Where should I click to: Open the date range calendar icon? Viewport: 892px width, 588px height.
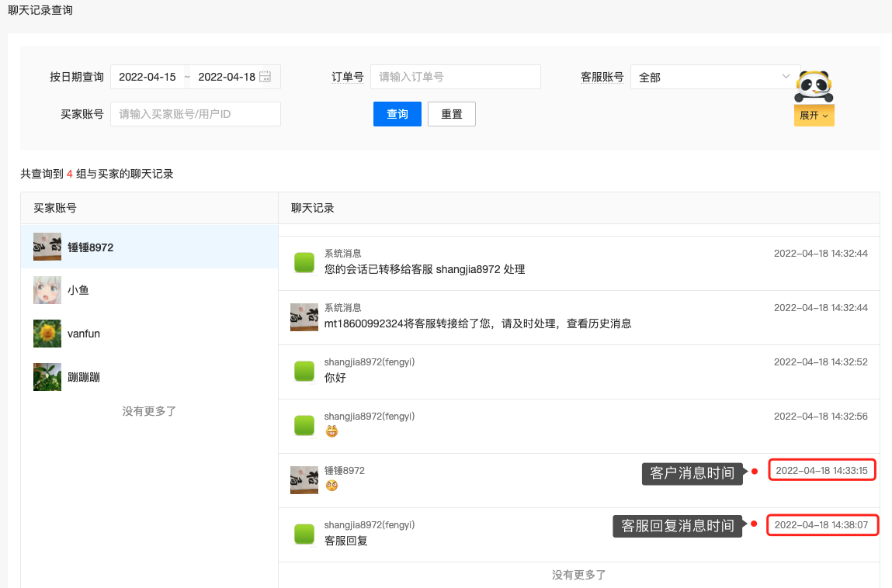(x=266, y=77)
